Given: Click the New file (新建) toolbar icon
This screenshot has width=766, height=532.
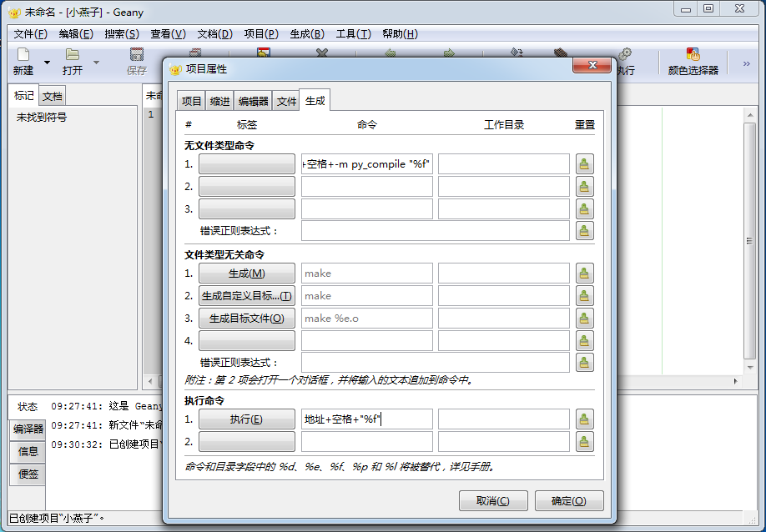Looking at the screenshot, I should tap(23, 55).
